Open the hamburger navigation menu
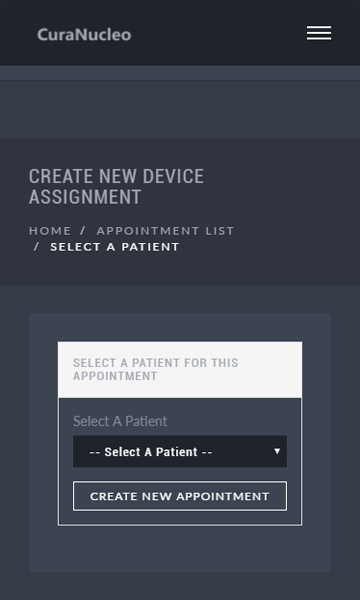The width and height of the screenshot is (360, 600). tap(319, 33)
